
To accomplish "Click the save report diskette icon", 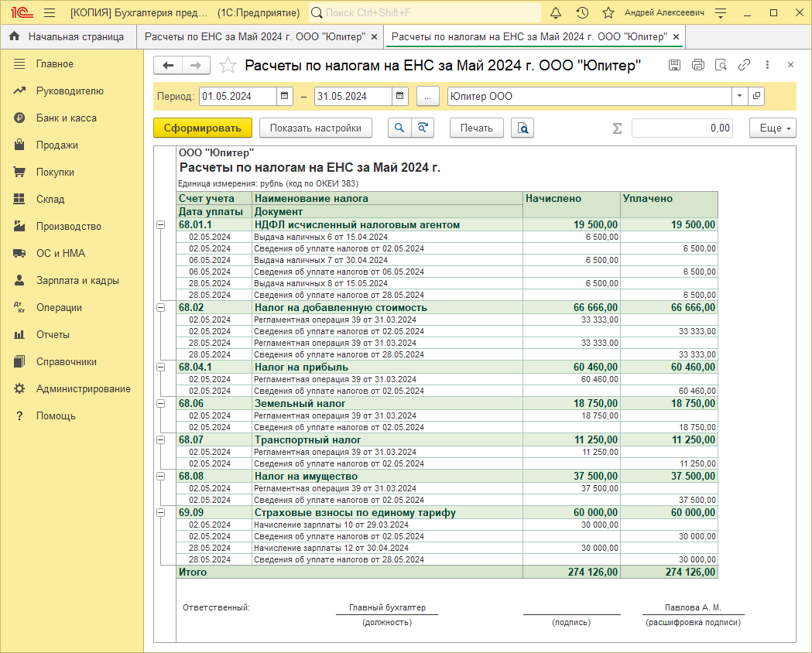I will 674,65.
